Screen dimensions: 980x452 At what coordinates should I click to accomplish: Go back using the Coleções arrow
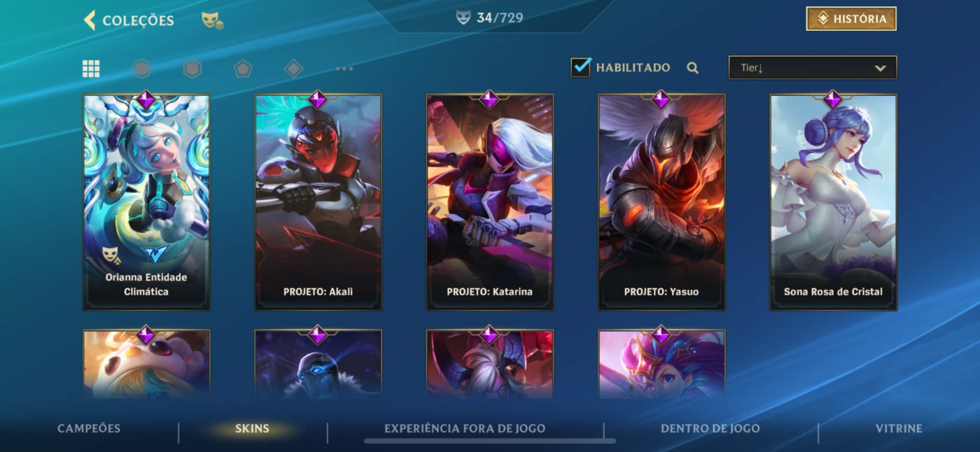coord(90,20)
